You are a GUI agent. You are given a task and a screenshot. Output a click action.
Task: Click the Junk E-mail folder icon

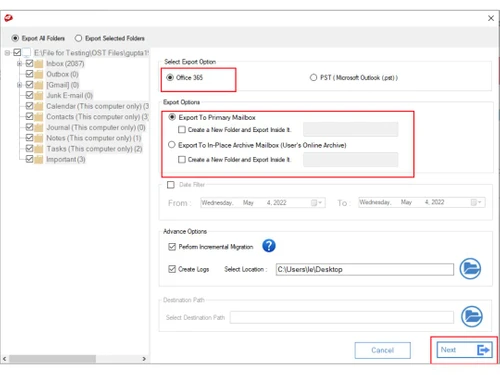pyautogui.click(x=39, y=96)
